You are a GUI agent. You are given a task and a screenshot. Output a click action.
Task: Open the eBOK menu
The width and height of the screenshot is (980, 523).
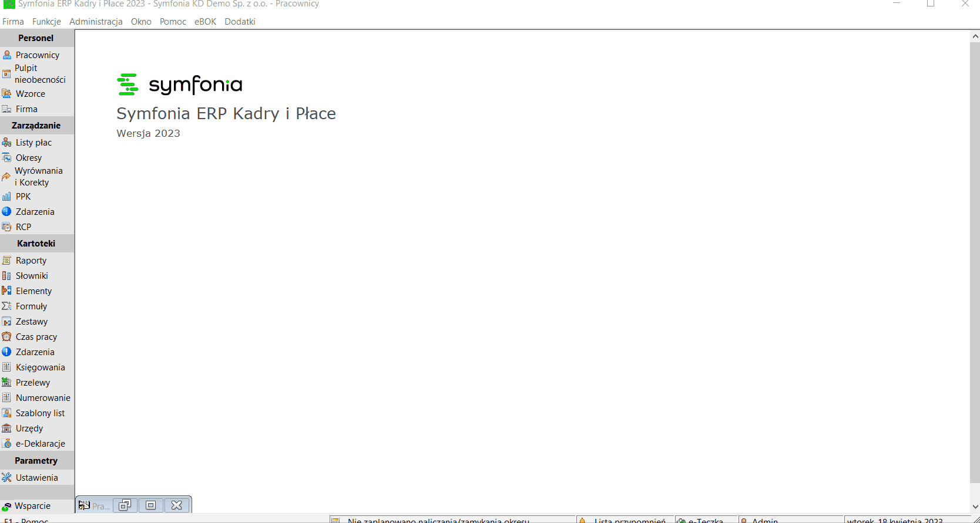tap(205, 22)
